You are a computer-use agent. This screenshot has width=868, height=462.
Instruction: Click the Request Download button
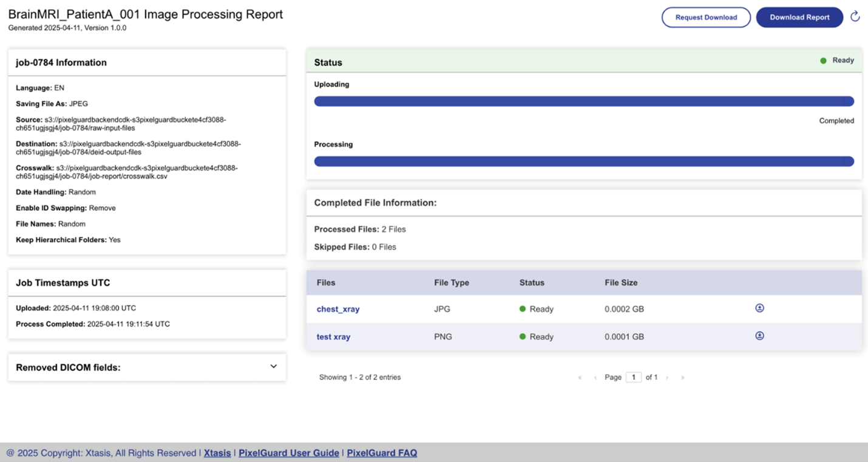(706, 17)
